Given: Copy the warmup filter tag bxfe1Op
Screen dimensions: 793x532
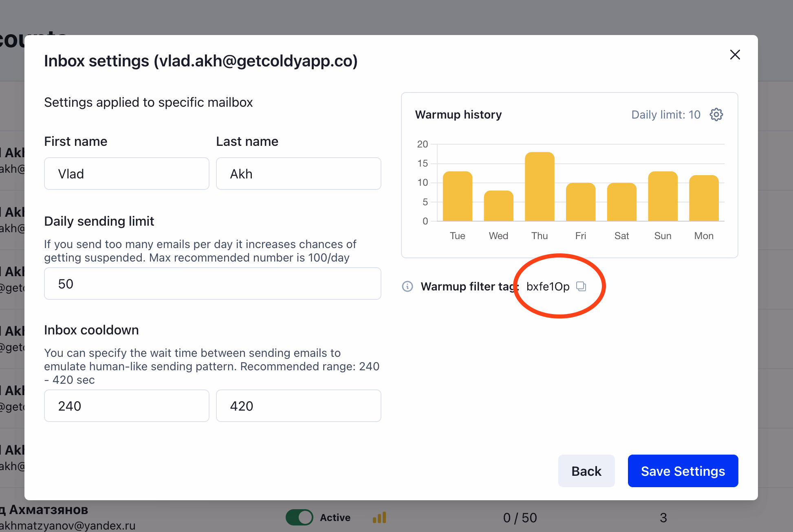Looking at the screenshot, I should (x=581, y=286).
